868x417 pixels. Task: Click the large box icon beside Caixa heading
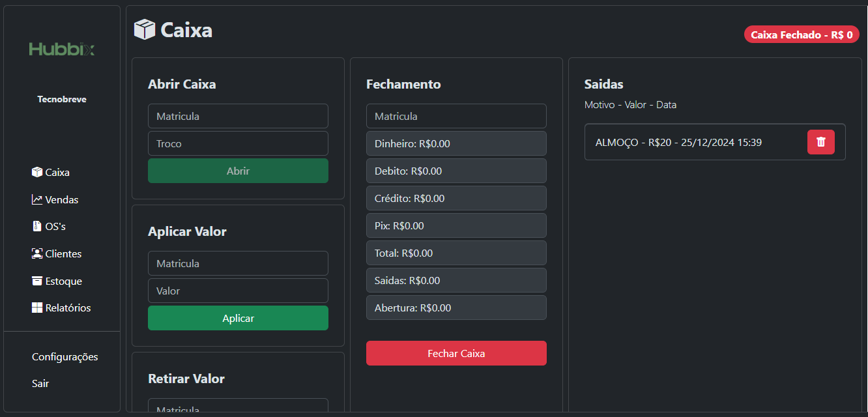pyautogui.click(x=145, y=29)
